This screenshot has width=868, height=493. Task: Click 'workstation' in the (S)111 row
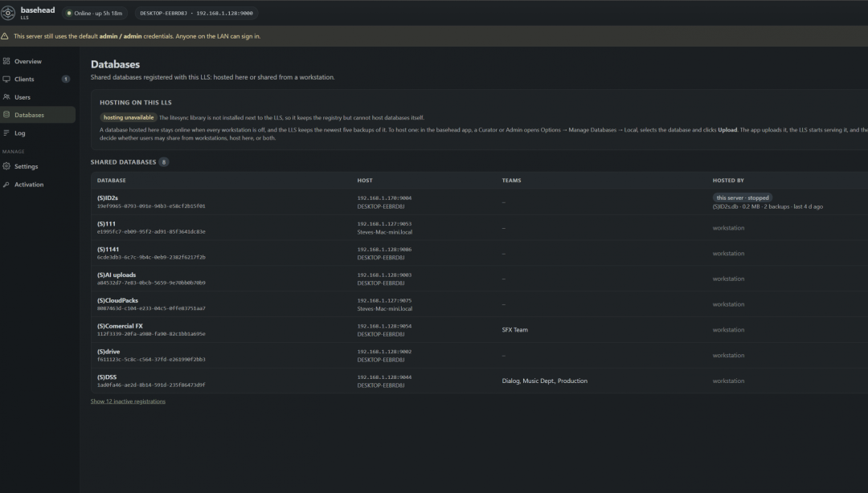(728, 227)
